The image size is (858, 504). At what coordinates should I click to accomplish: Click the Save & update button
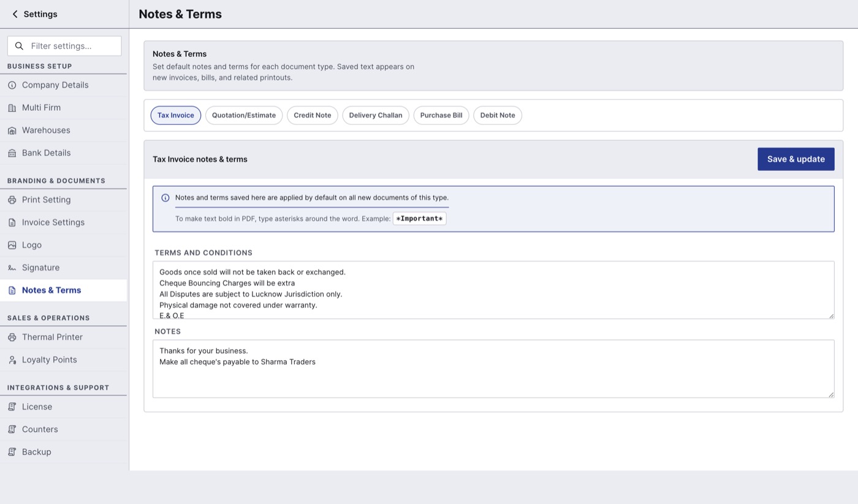[x=796, y=159]
